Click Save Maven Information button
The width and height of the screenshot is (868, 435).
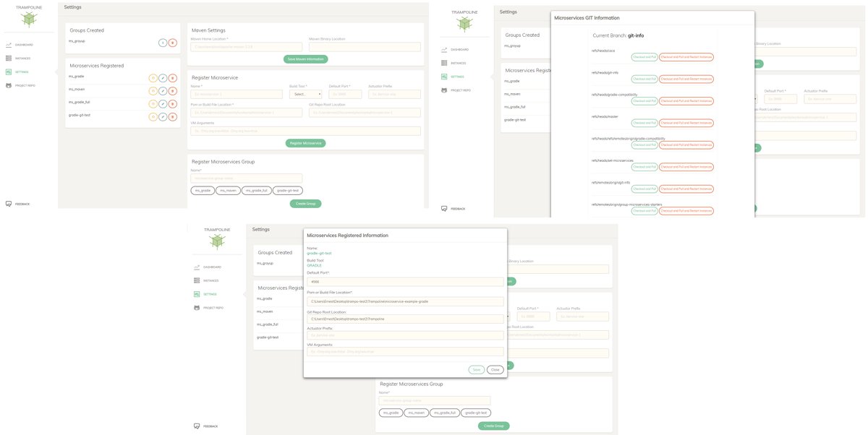tap(305, 59)
